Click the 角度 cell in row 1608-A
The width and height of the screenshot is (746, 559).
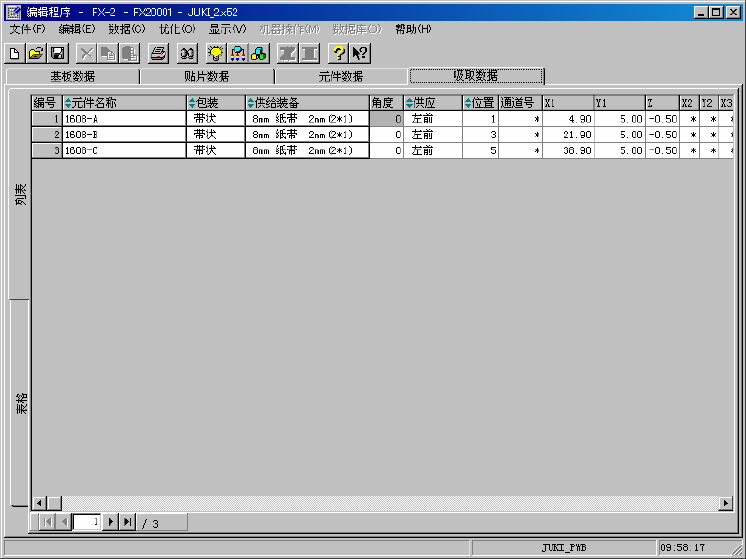point(386,119)
